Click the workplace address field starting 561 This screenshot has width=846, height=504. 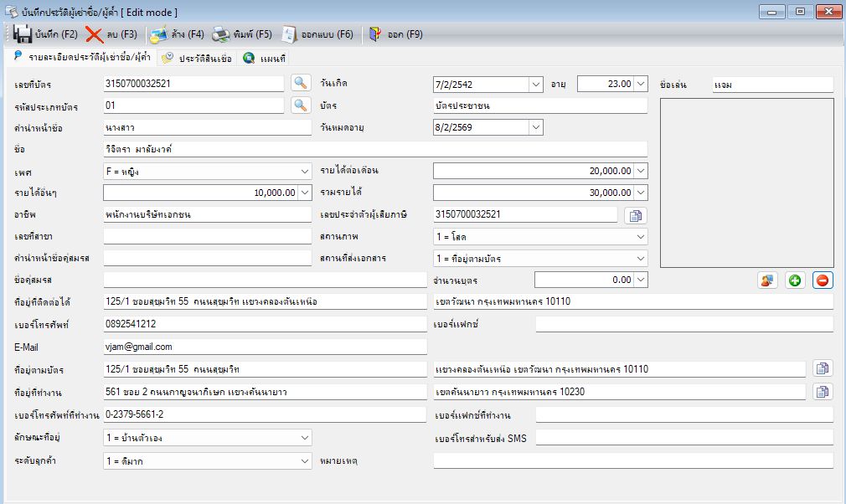(265, 392)
